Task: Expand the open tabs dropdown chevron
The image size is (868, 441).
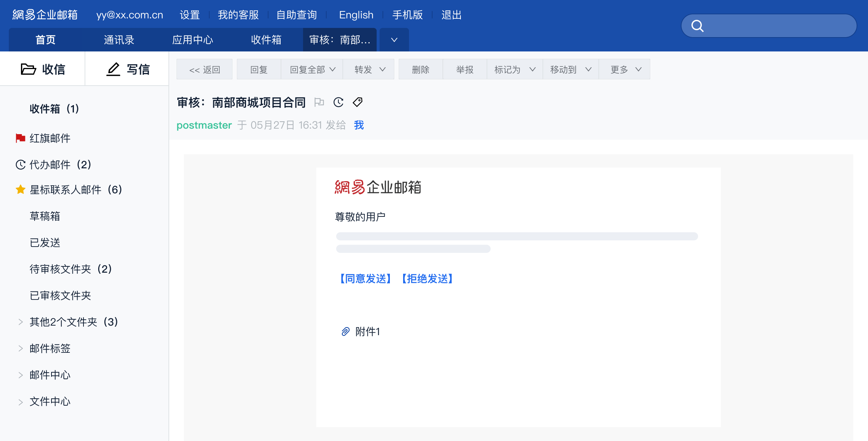Action: click(x=394, y=40)
